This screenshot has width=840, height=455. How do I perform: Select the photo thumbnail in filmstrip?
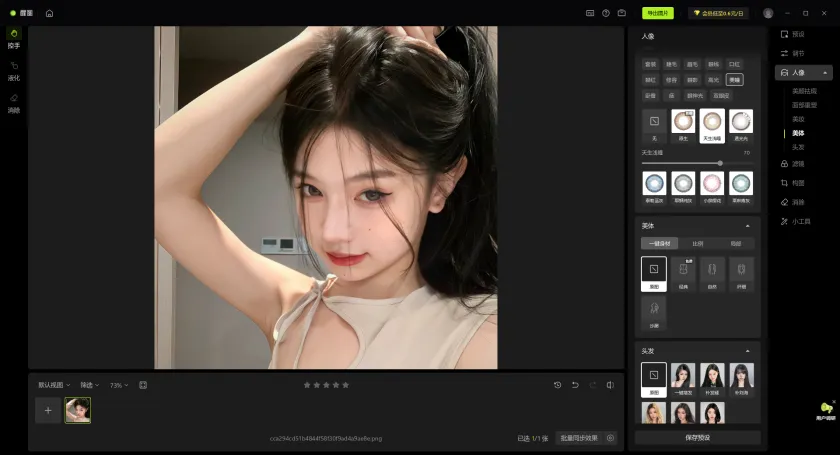(x=78, y=411)
